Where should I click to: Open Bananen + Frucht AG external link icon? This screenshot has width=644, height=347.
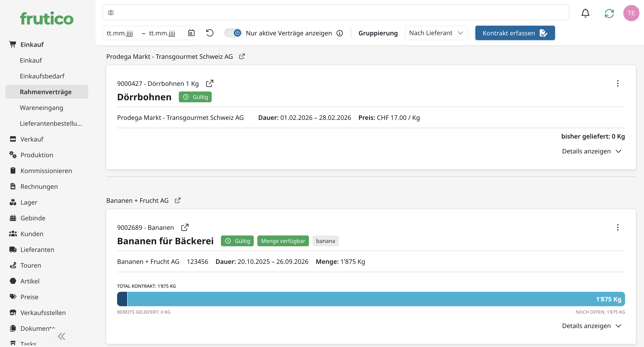(x=177, y=201)
